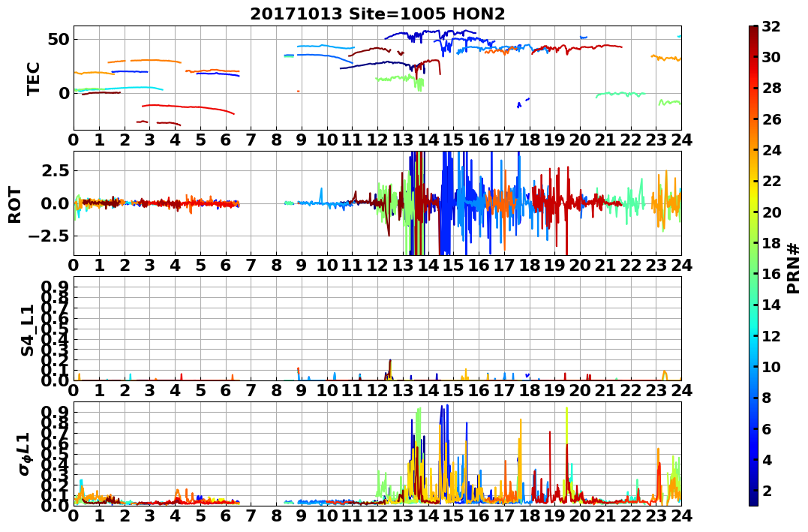Click colorbar tick value 16
808x532 pixels.
(771, 274)
